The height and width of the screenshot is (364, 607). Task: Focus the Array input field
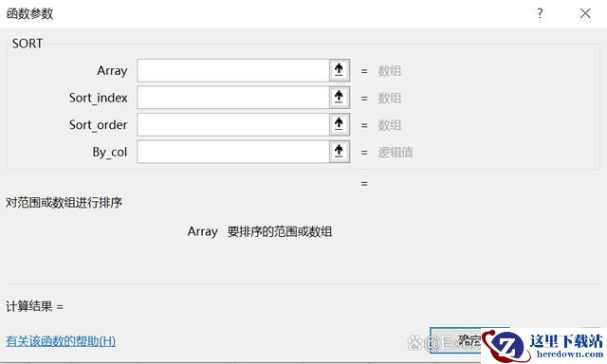coord(233,70)
